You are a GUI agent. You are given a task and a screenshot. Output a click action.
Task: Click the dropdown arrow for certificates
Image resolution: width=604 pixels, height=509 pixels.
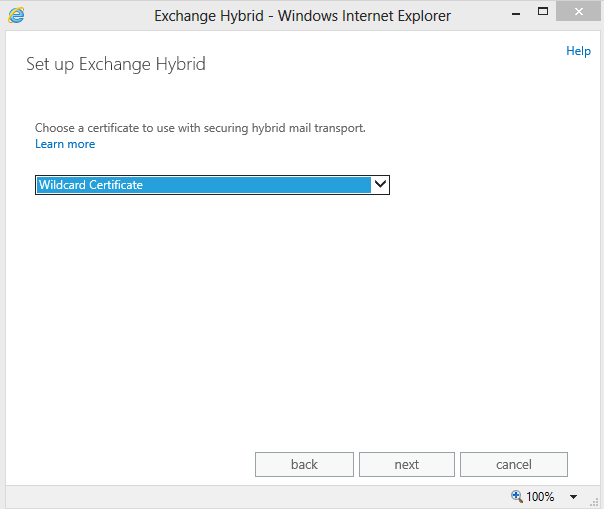[380, 184]
